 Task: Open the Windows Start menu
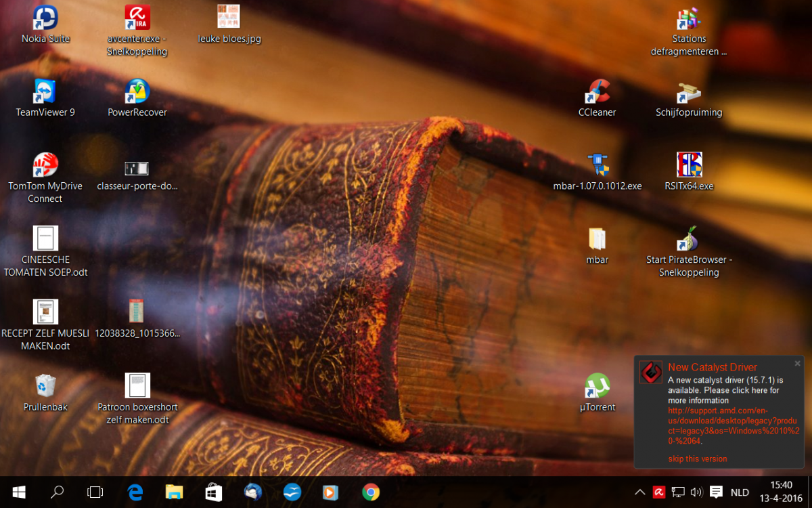pos(18,492)
